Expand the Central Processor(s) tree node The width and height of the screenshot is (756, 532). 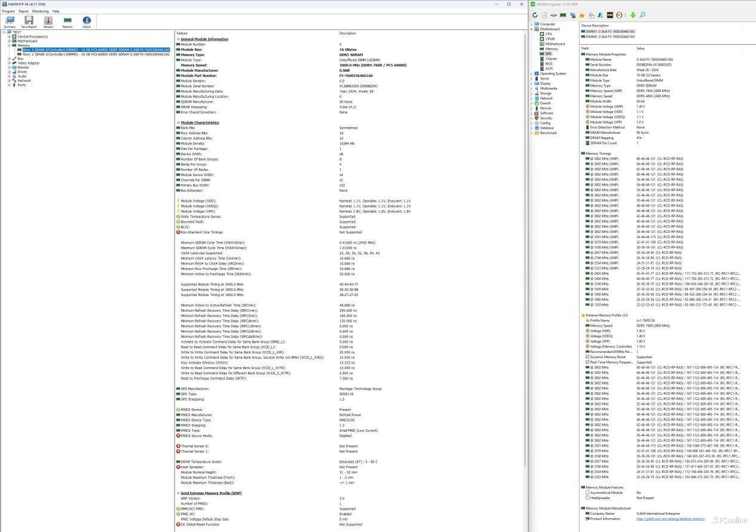point(9,36)
